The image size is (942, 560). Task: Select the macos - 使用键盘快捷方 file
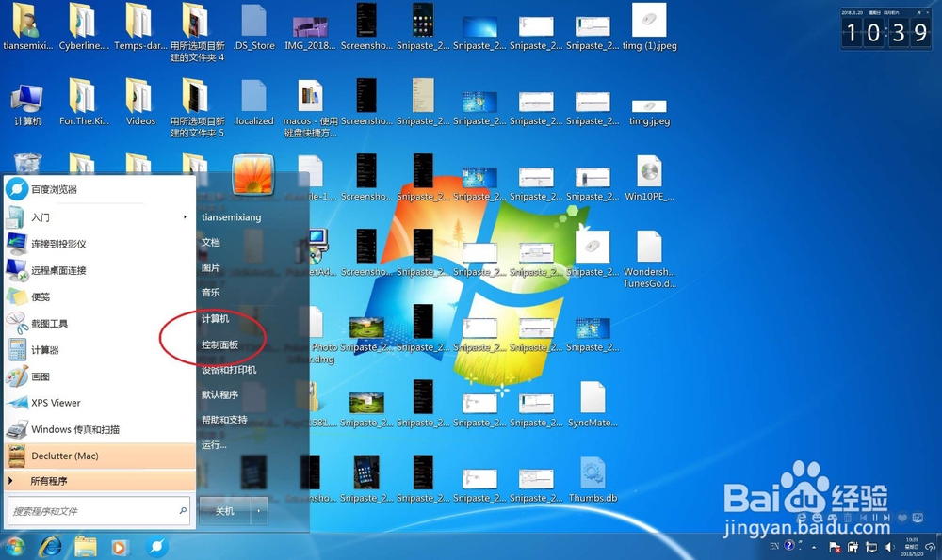click(310, 108)
